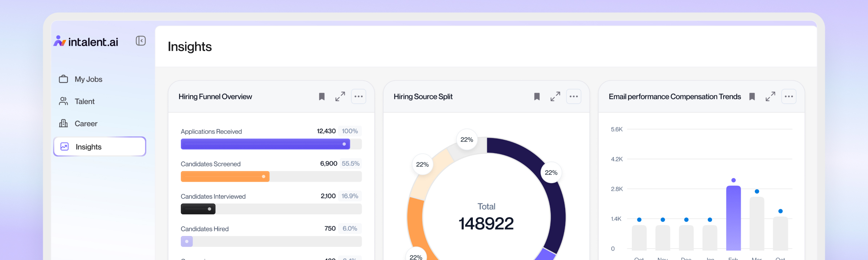Click the 2.8K axis label
This screenshot has height=260, width=868.
click(x=617, y=189)
